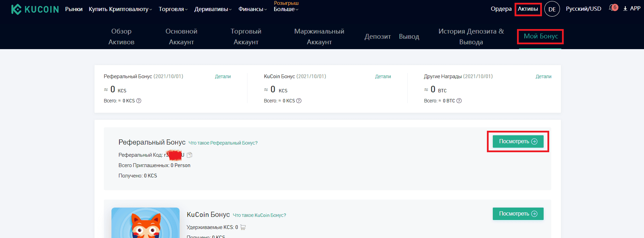Open Детали for Реферальный Бонус

coord(223,76)
